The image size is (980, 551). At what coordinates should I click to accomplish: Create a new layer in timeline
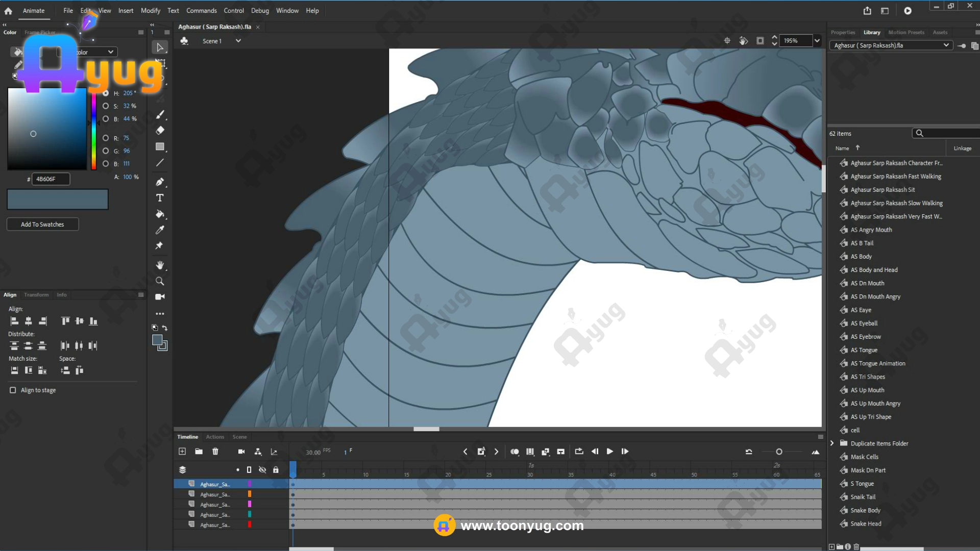click(182, 452)
